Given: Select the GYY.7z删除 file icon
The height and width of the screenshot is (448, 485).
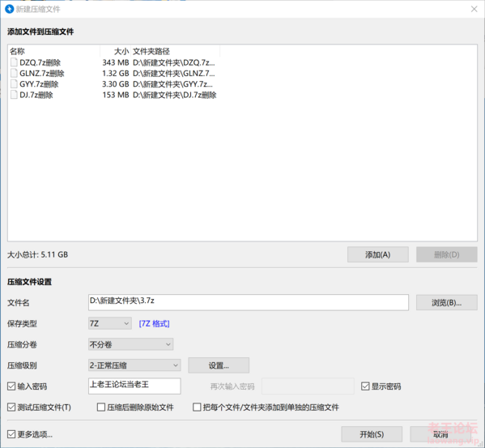Looking at the screenshot, I should (14, 84).
